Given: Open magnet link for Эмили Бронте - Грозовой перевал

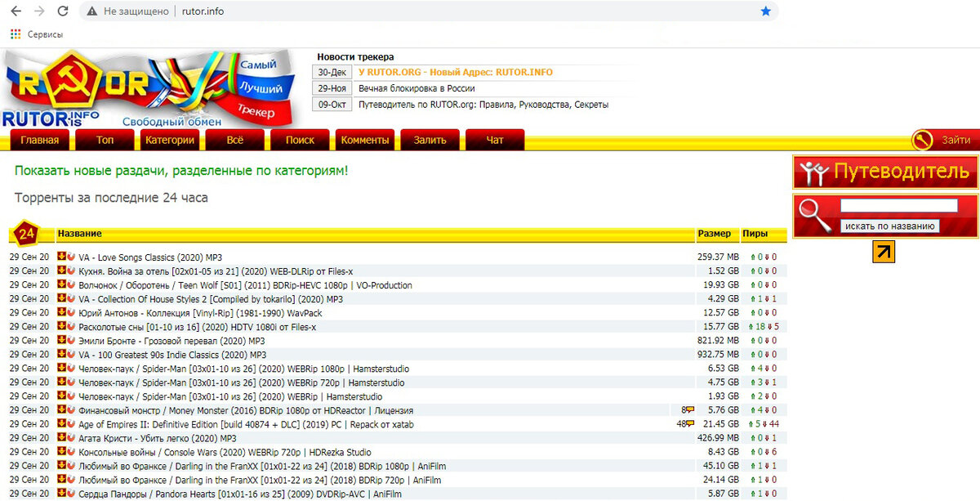Looking at the screenshot, I should [x=71, y=340].
